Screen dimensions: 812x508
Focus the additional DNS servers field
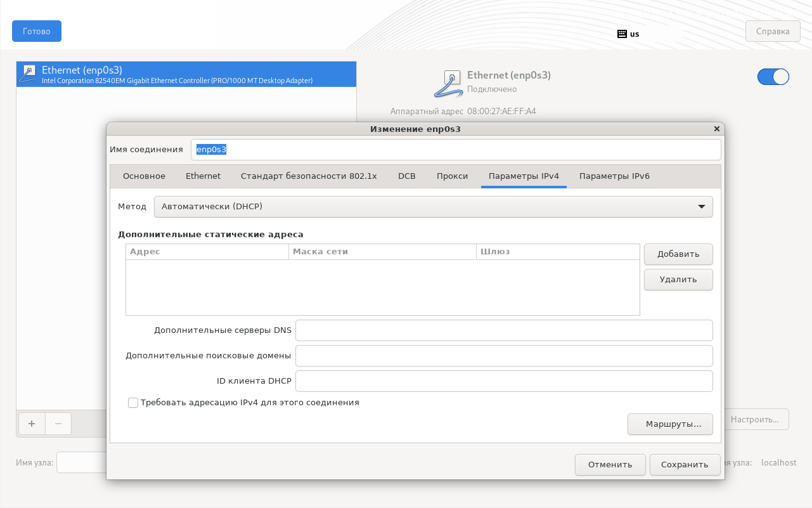coord(504,330)
